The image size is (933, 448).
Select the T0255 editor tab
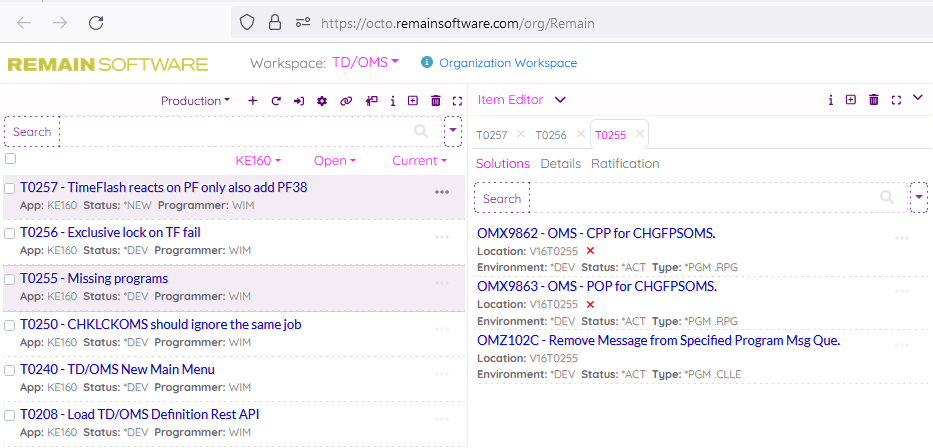610,135
